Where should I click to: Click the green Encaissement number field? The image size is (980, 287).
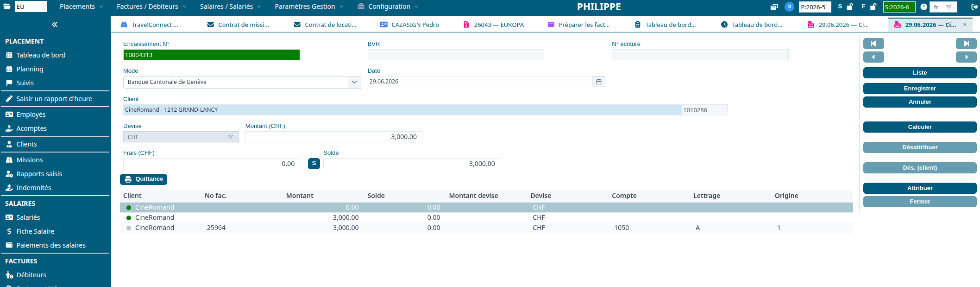211,55
